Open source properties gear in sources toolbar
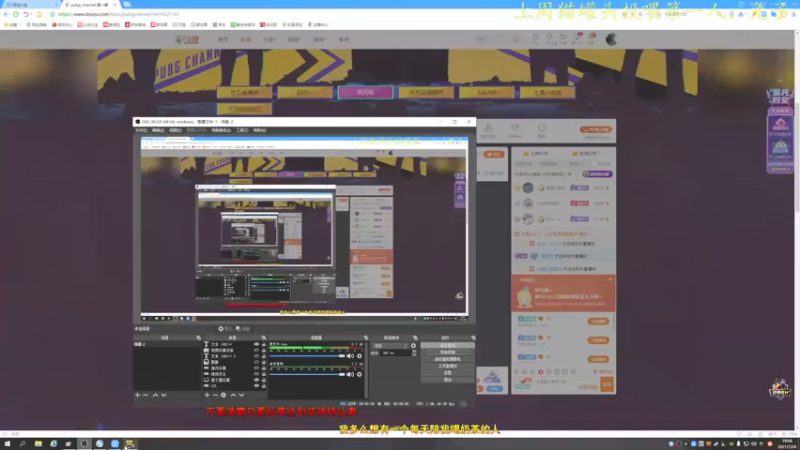 (x=223, y=395)
